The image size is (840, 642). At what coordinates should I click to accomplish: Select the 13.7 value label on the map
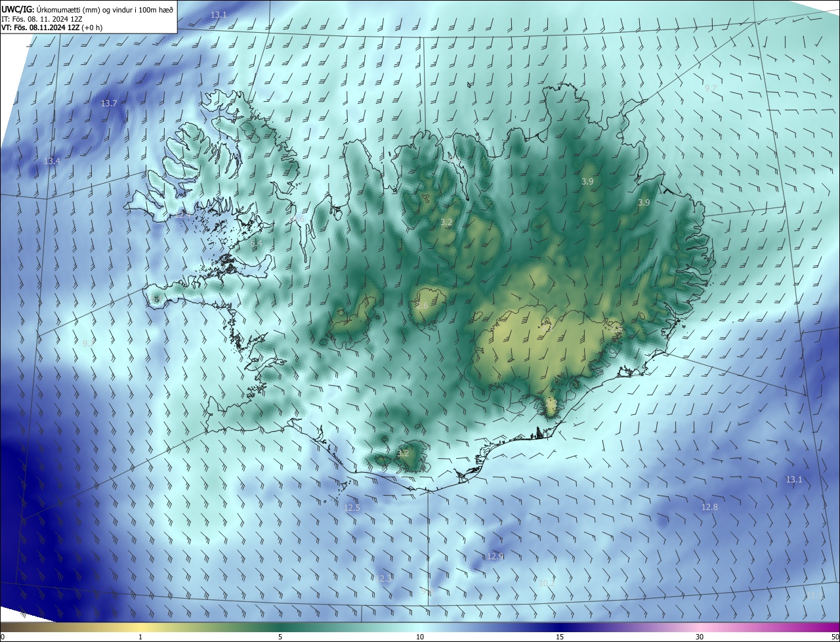pos(108,104)
